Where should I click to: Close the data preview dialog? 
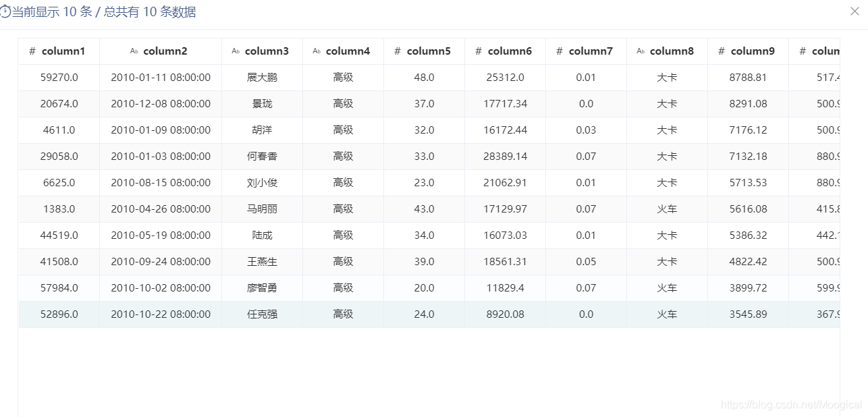pyautogui.click(x=855, y=11)
